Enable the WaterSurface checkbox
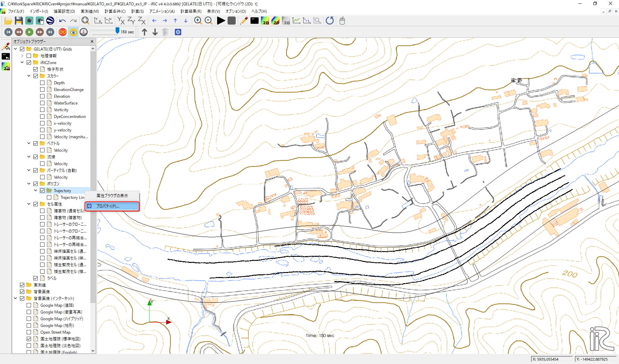Image resolution: width=619 pixels, height=364 pixels. tap(42, 103)
